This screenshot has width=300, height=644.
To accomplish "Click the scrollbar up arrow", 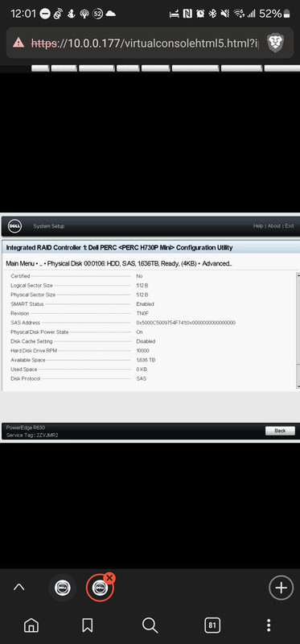I will click(298, 275).
